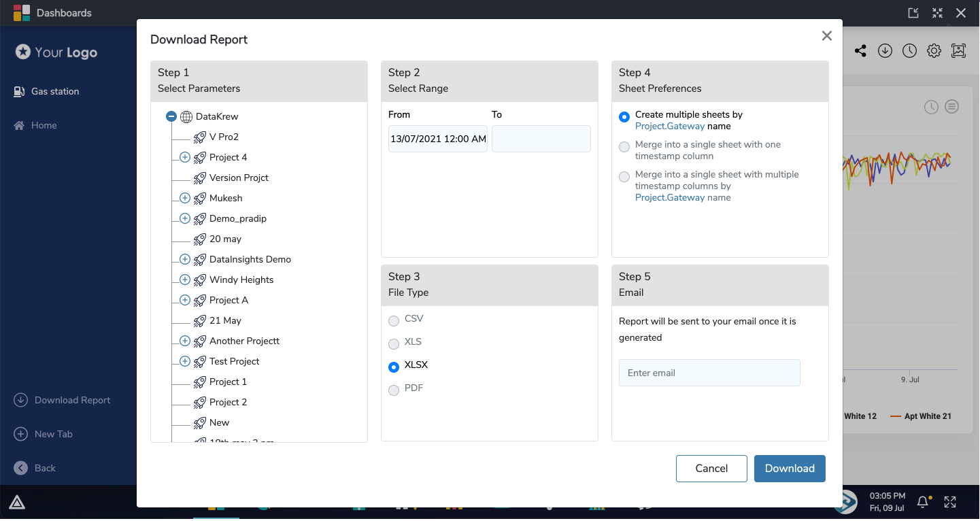Image resolution: width=980 pixels, height=521 pixels.
Task: Open the share options icon
Action: pos(860,50)
